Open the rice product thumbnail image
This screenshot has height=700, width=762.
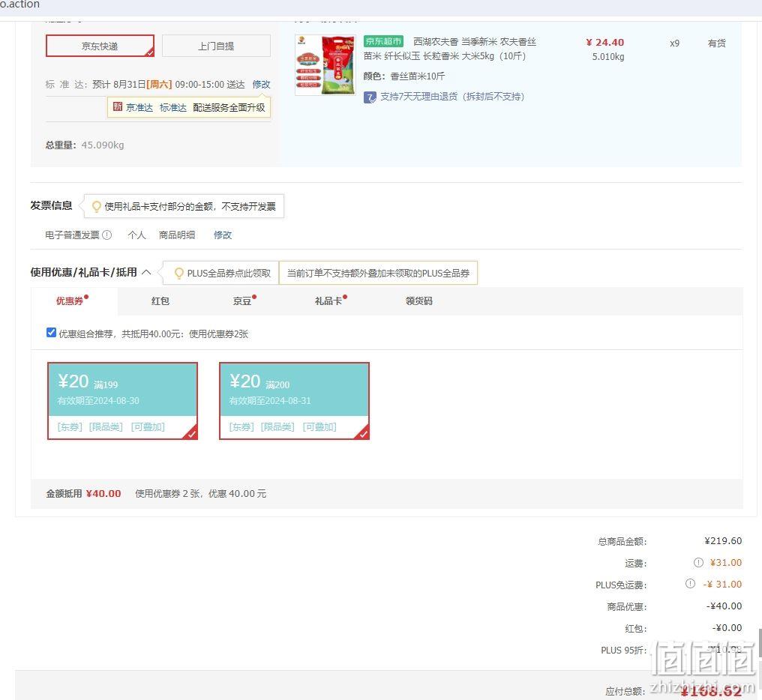(x=325, y=65)
